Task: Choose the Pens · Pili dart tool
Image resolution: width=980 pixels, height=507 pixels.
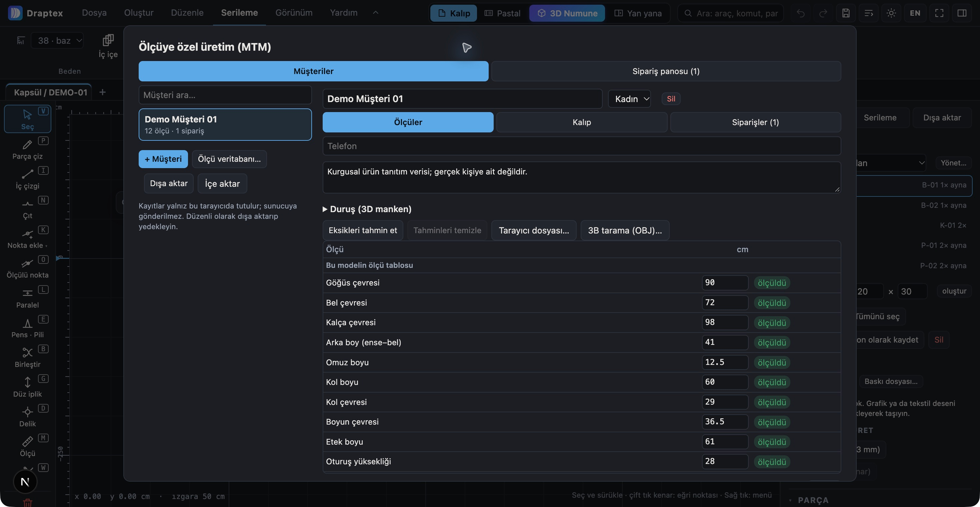Action: coord(27,327)
